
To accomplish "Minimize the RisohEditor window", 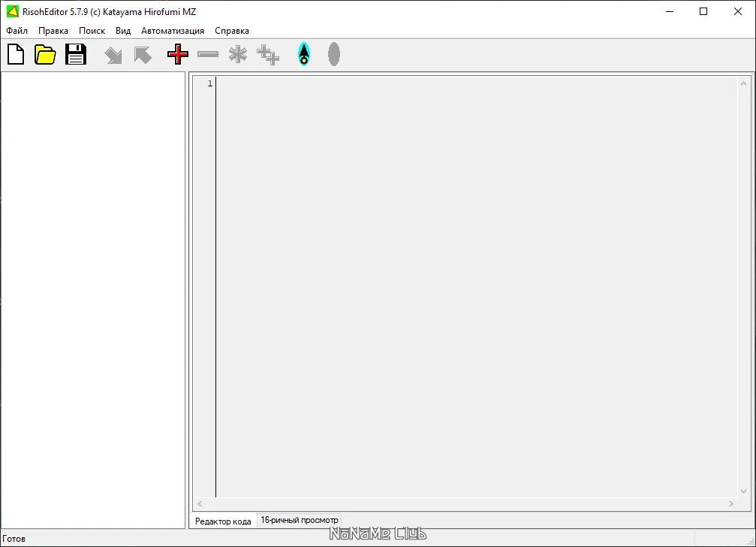I will 670,11.
